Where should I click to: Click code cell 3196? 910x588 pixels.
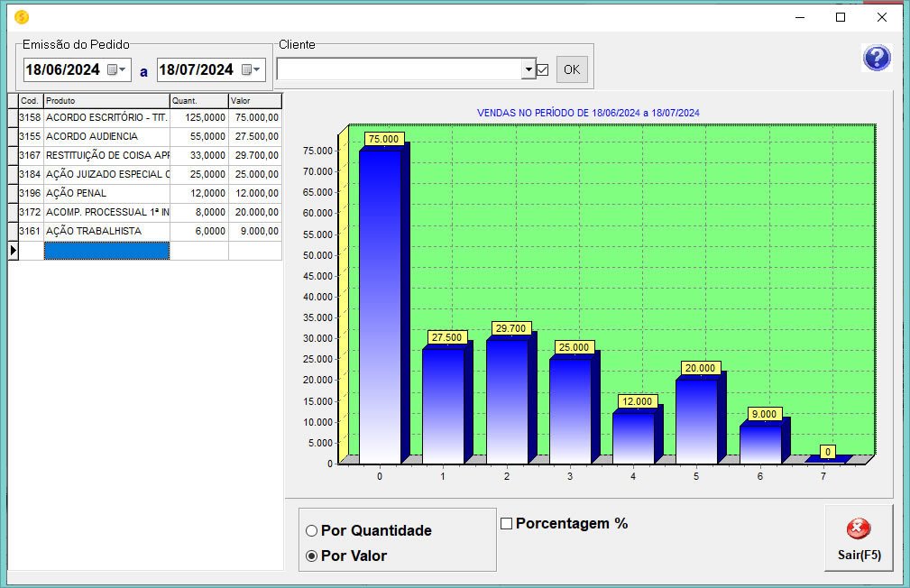click(31, 193)
